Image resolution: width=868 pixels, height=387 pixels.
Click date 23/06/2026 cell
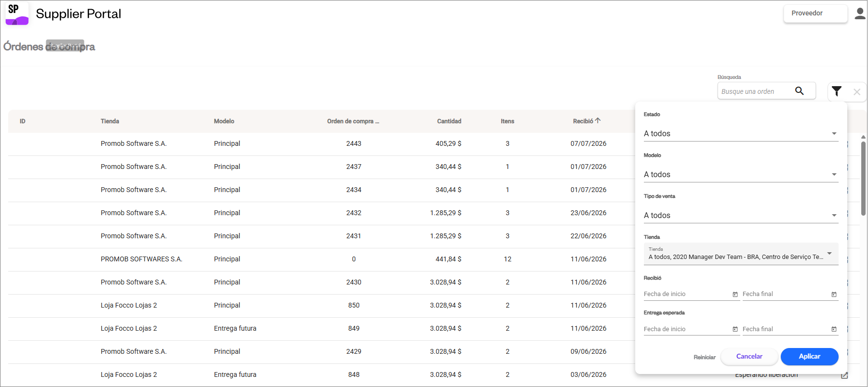tap(588, 213)
